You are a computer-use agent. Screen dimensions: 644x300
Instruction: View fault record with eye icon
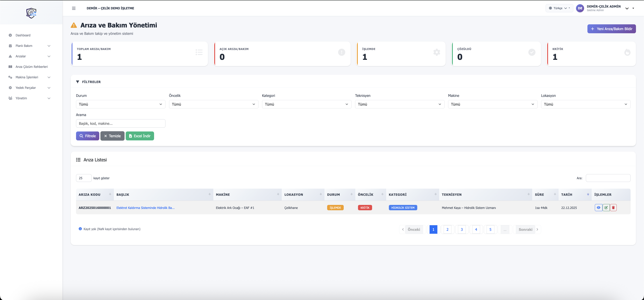pyautogui.click(x=598, y=208)
